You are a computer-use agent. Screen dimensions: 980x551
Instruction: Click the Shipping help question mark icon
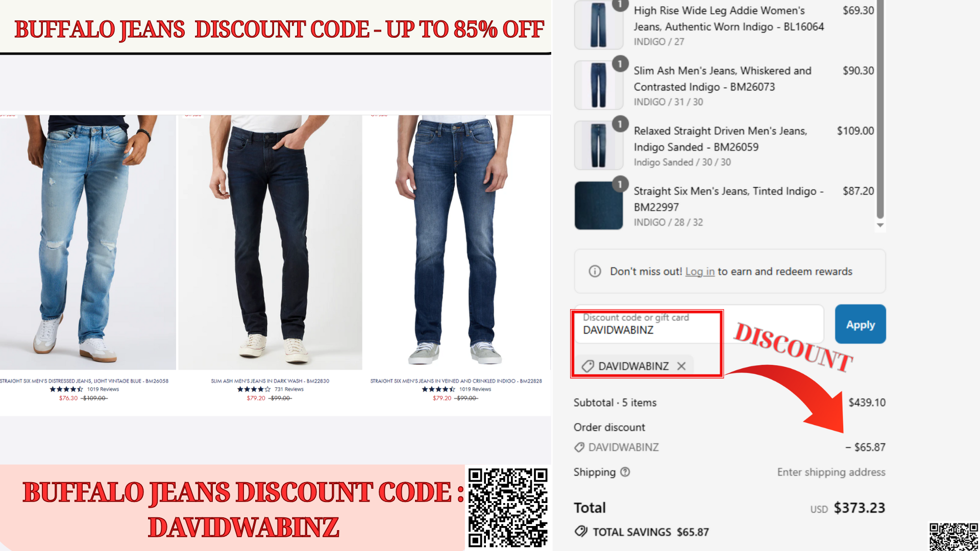point(625,472)
